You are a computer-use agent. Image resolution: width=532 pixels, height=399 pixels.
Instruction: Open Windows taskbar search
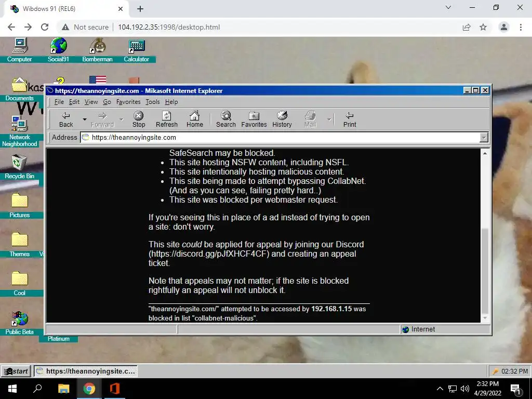[37, 389]
